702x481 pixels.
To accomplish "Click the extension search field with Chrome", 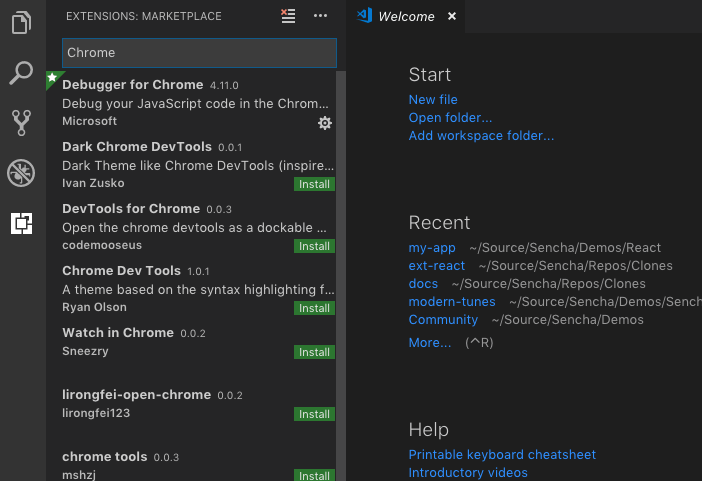I will 199,53.
